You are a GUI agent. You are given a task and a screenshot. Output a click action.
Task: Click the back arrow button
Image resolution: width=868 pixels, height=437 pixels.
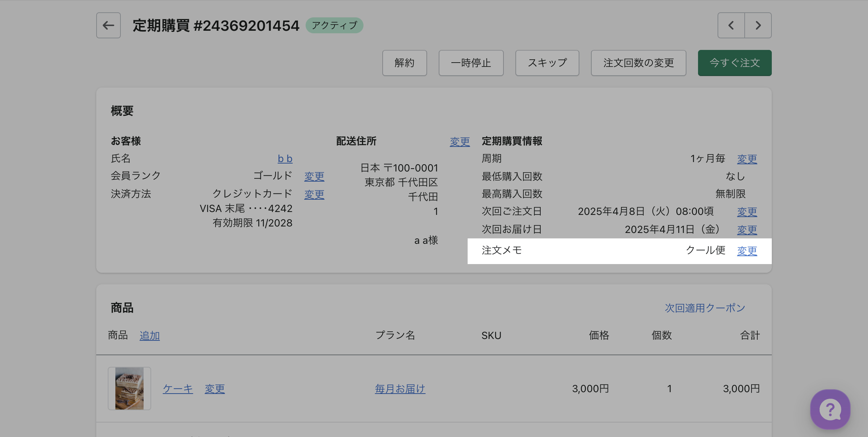108,25
